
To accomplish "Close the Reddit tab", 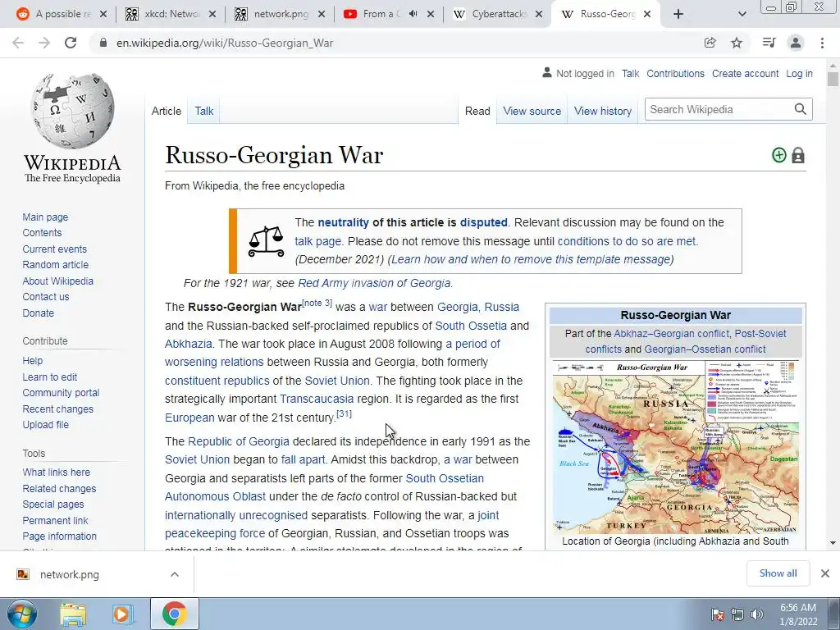I will pyautogui.click(x=103, y=14).
